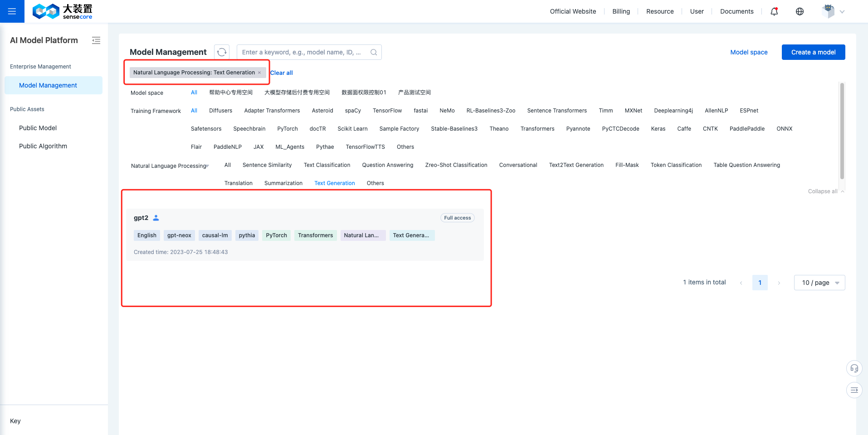868x435 pixels.
Task: Open the 10 / page size dropdown
Action: (x=819, y=283)
